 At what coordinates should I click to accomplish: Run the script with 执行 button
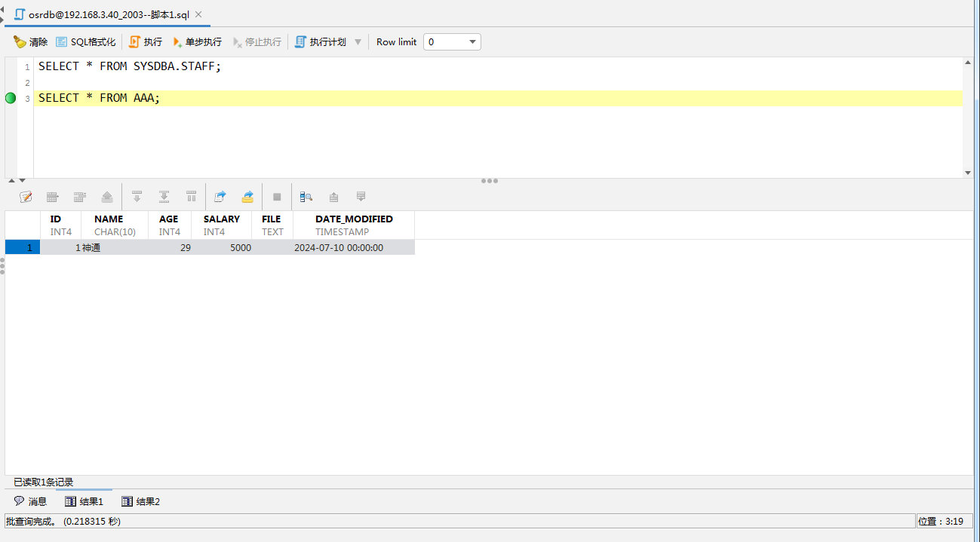(145, 42)
